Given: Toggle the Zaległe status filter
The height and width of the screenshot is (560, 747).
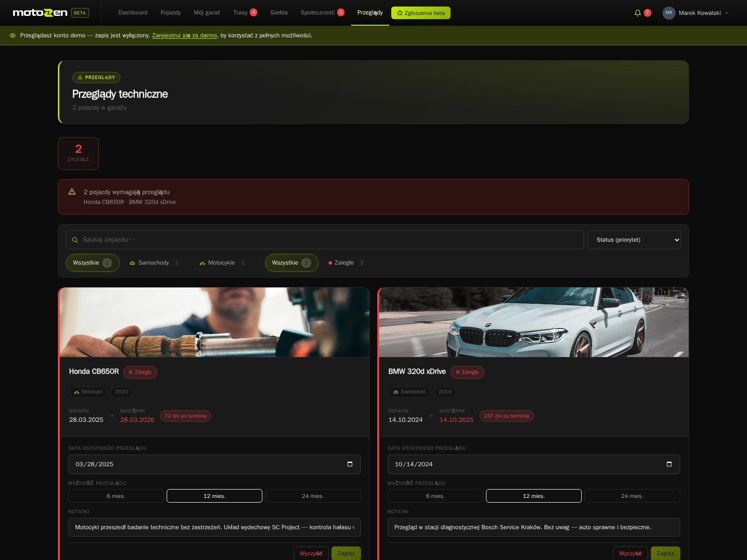Looking at the screenshot, I should 346,263.
